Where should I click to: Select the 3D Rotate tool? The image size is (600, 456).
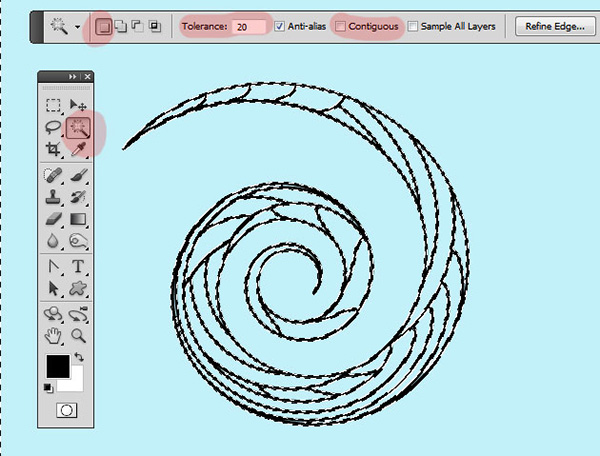(x=53, y=314)
